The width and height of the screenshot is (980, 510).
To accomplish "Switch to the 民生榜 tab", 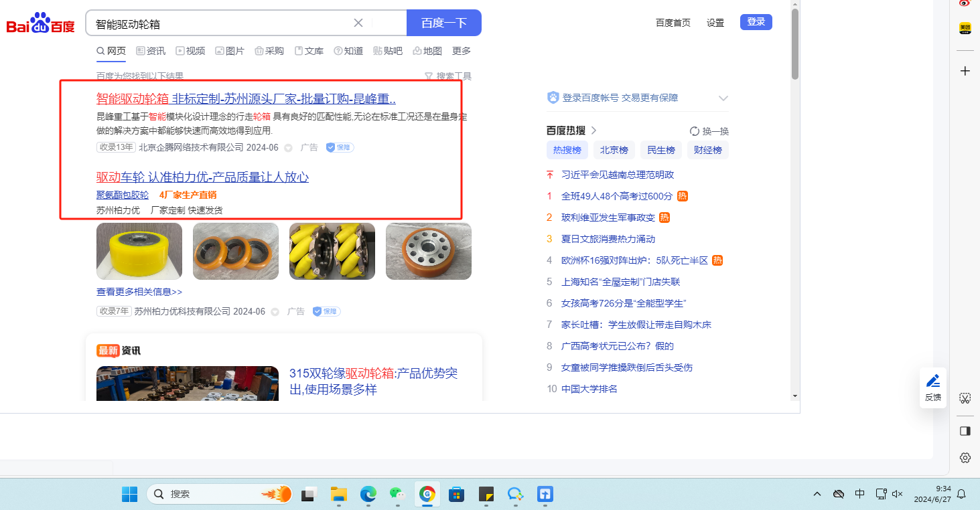I will pyautogui.click(x=661, y=150).
